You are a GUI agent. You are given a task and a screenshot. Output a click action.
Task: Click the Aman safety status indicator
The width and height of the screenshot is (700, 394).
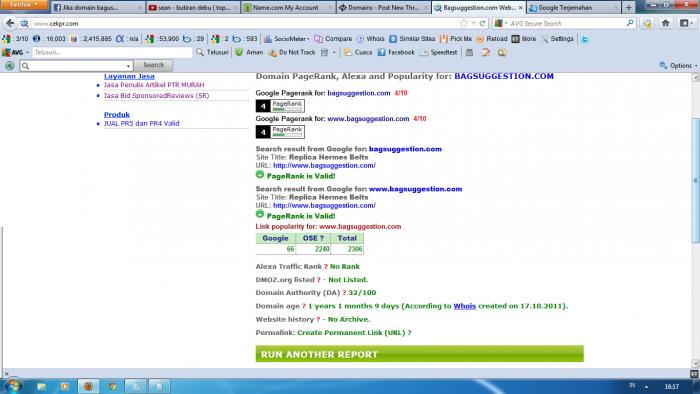249,53
